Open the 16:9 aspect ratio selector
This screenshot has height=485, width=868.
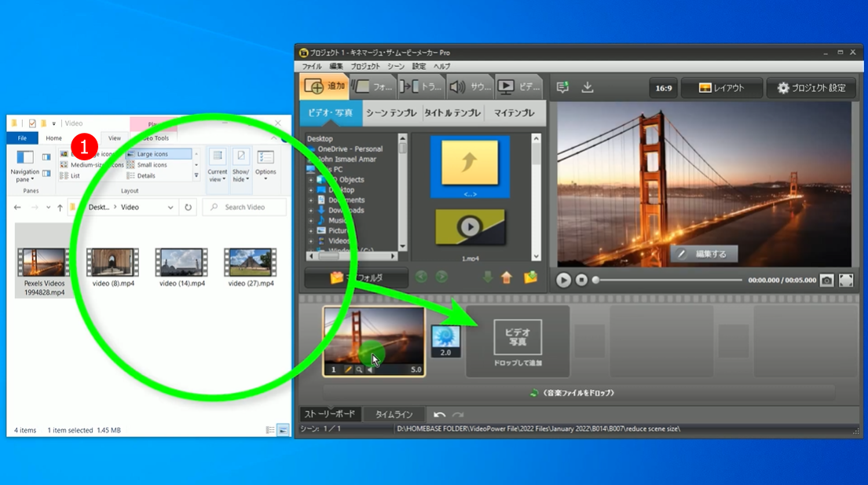point(663,88)
